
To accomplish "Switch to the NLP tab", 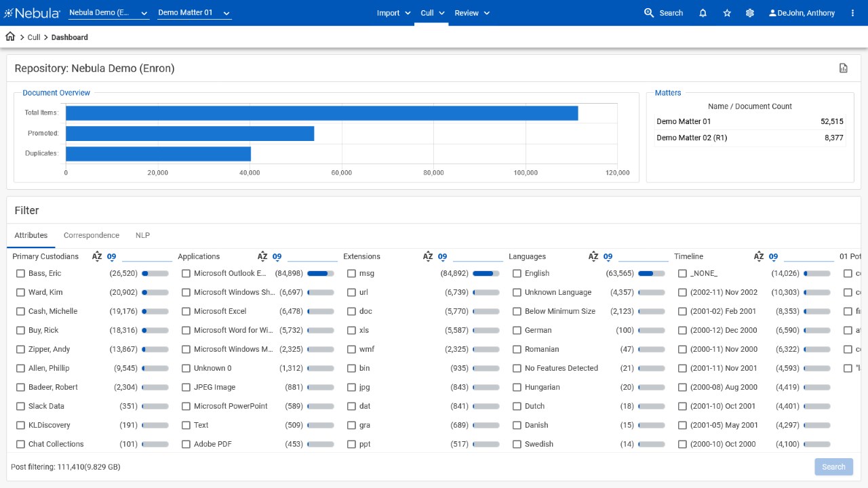I will click(142, 235).
